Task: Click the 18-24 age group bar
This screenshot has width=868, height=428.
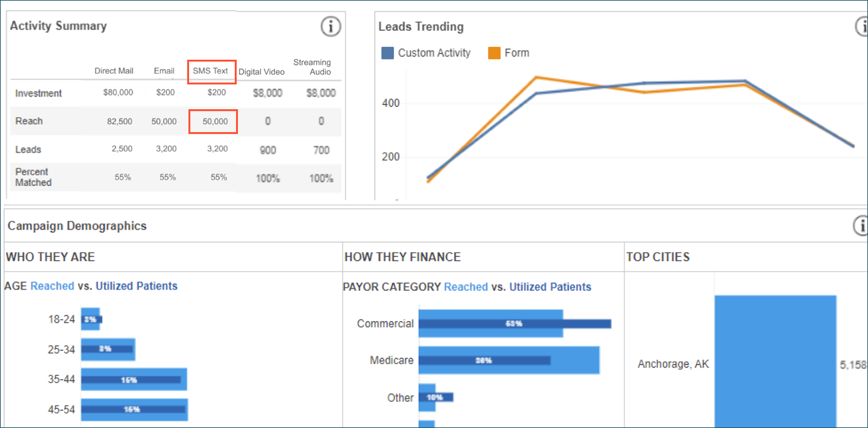Action: (91, 319)
